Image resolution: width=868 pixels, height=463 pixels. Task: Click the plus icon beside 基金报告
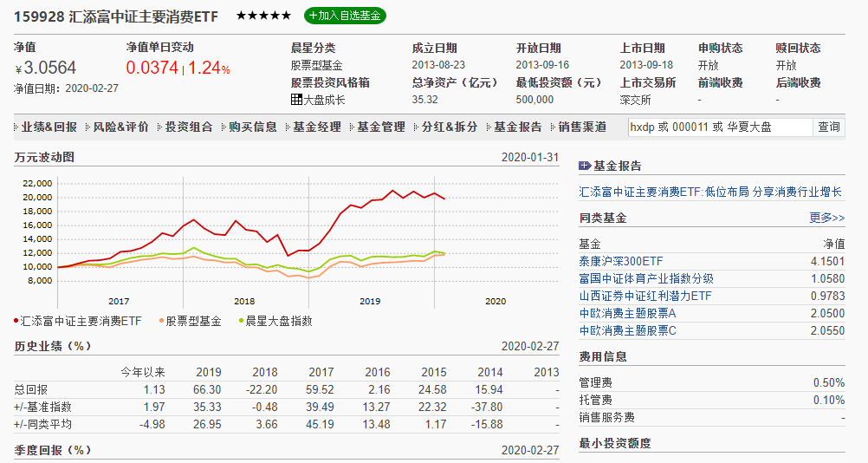[585, 166]
